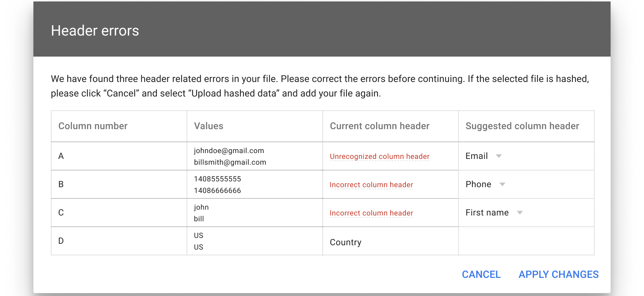Open the Email suggested header dropdown
644x296 pixels.
tap(498, 156)
